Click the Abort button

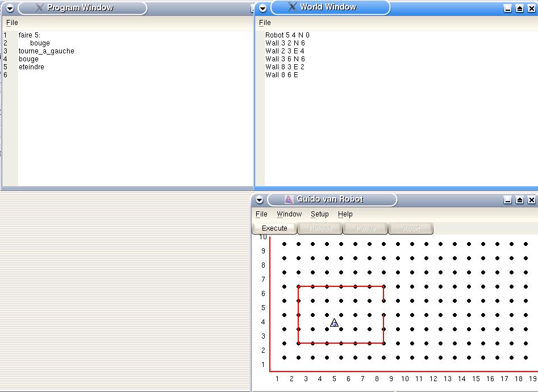pos(411,228)
